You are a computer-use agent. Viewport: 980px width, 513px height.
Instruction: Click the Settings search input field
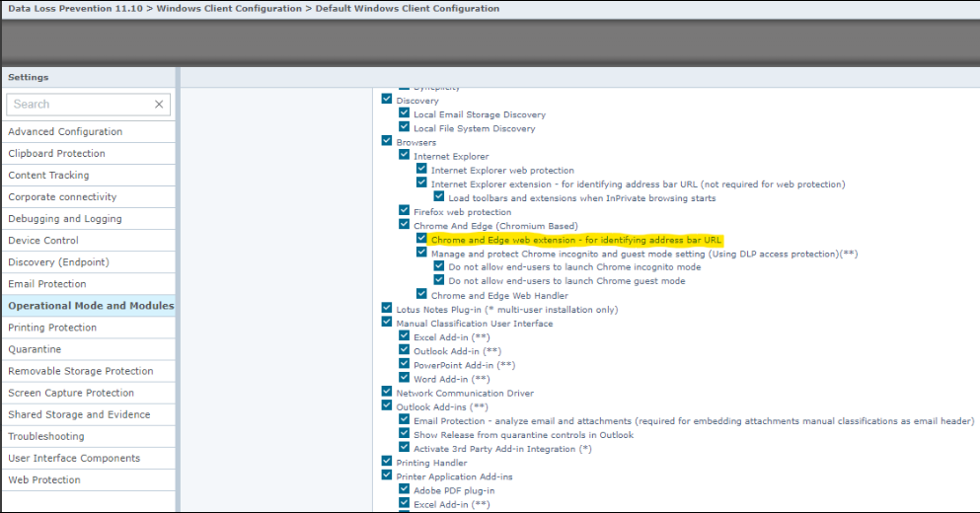(x=79, y=105)
